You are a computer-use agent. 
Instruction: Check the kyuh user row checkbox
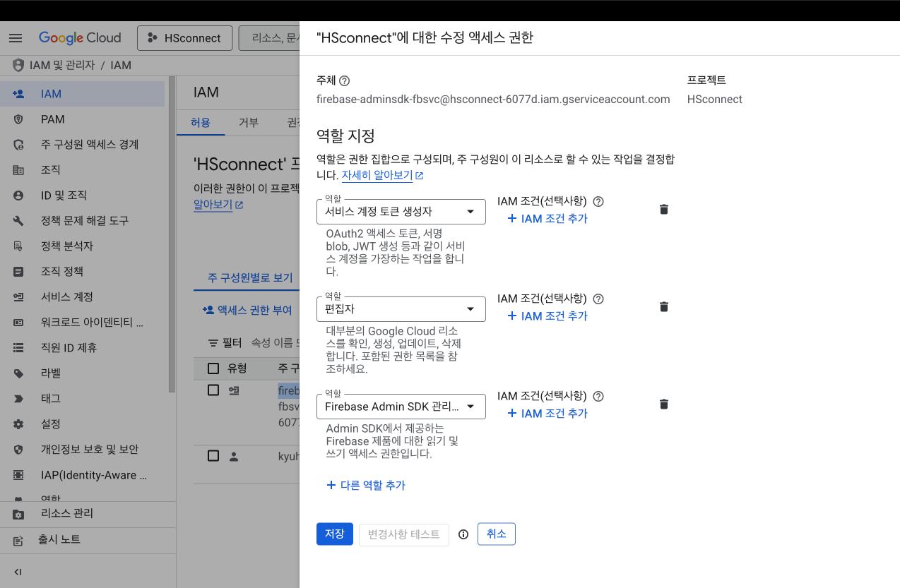213,456
